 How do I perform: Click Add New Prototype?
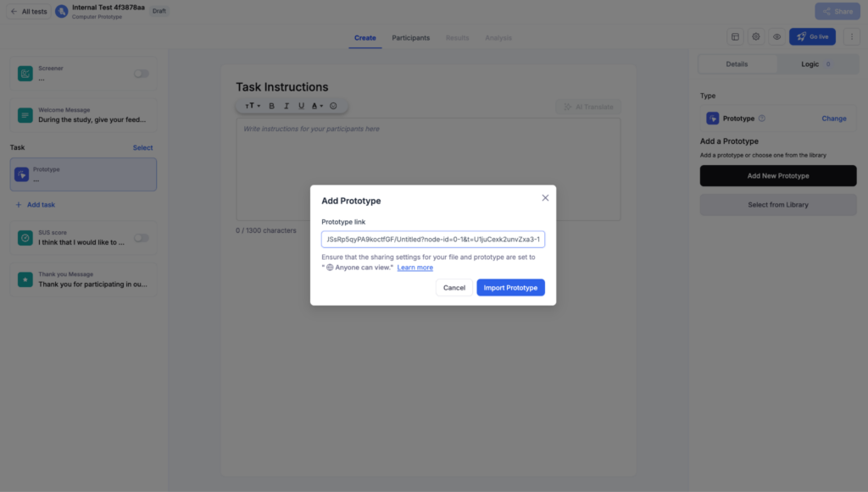pos(778,176)
